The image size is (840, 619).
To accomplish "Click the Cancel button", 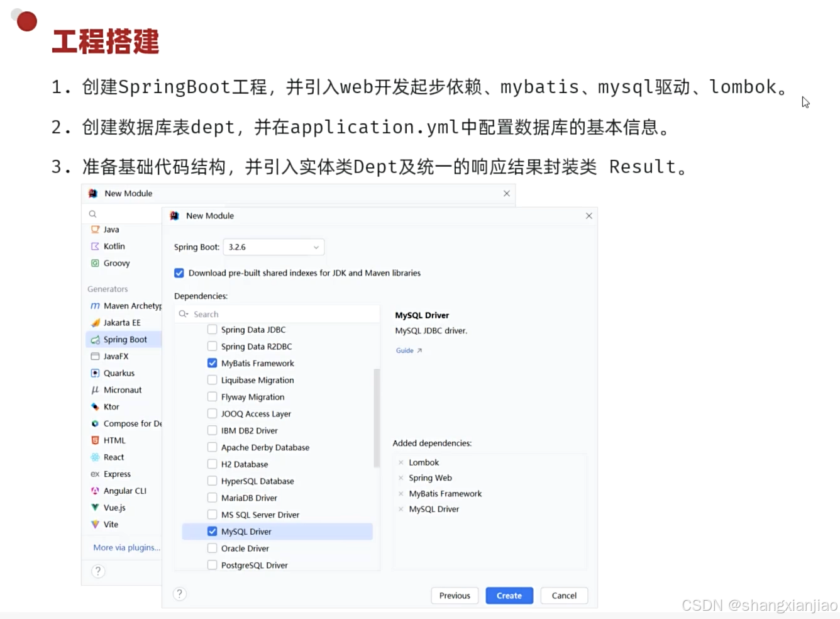I will tap(564, 596).
